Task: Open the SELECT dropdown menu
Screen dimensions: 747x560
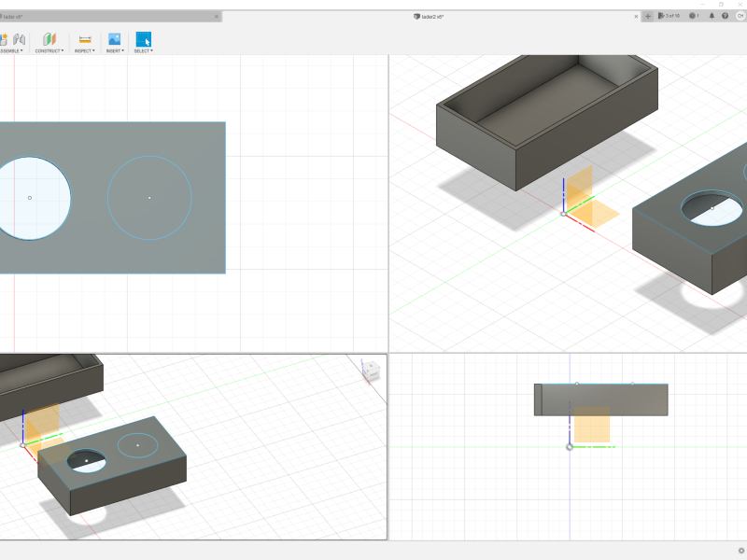Action: tap(143, 50)
